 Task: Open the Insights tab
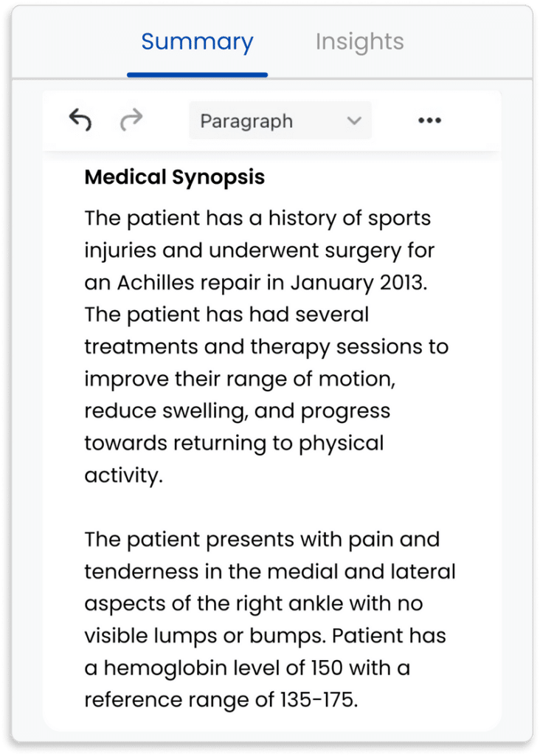359,42
